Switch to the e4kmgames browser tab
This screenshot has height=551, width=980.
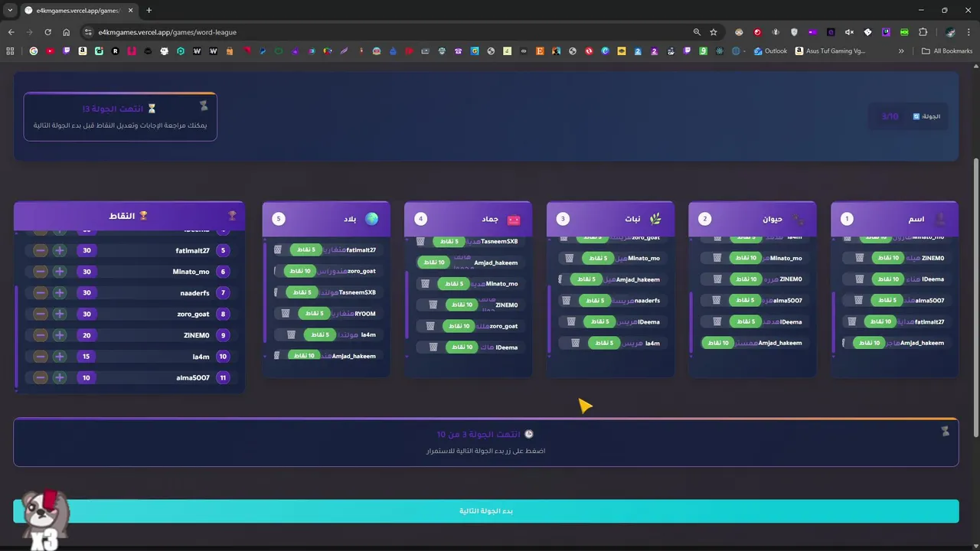78,10
